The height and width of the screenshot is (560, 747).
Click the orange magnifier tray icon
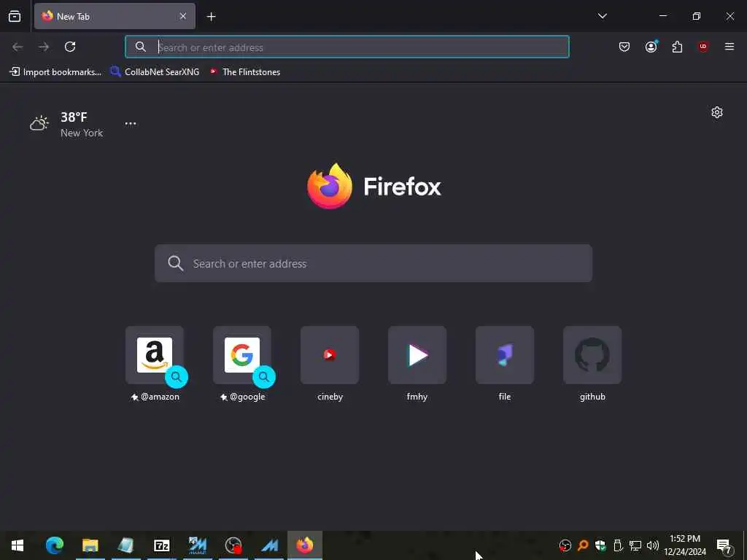[x=583, y=545]
